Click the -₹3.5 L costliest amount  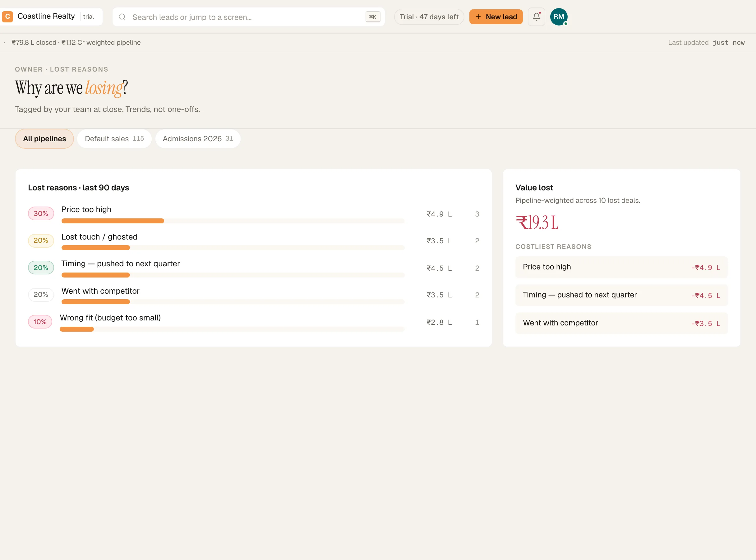pos(706,324)
